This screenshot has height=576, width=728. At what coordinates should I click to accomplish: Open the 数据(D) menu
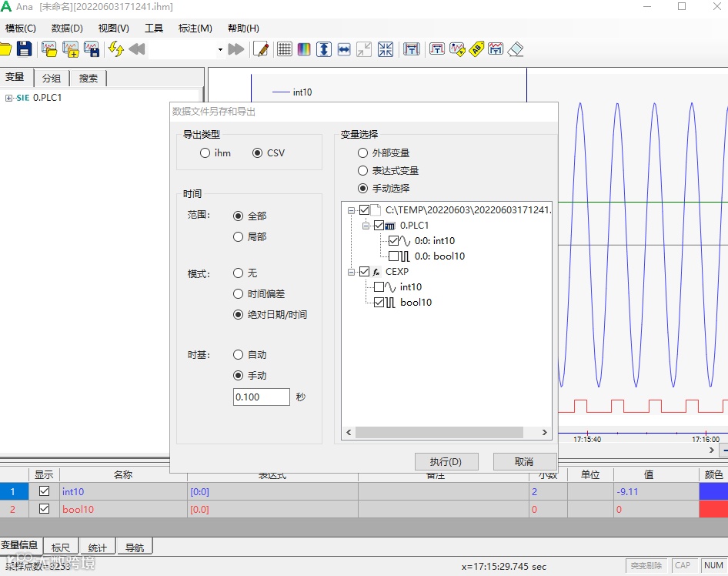point(67,28)
